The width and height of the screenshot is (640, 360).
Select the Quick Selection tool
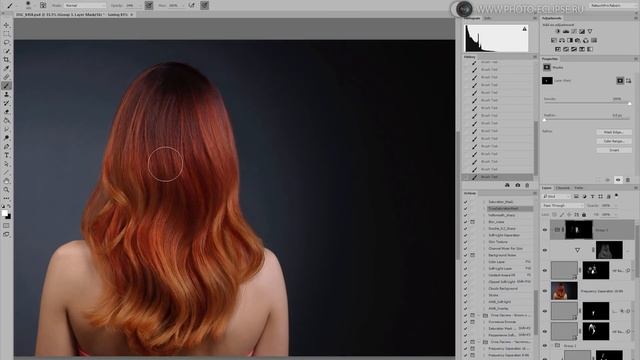click(x=6, y=51)
